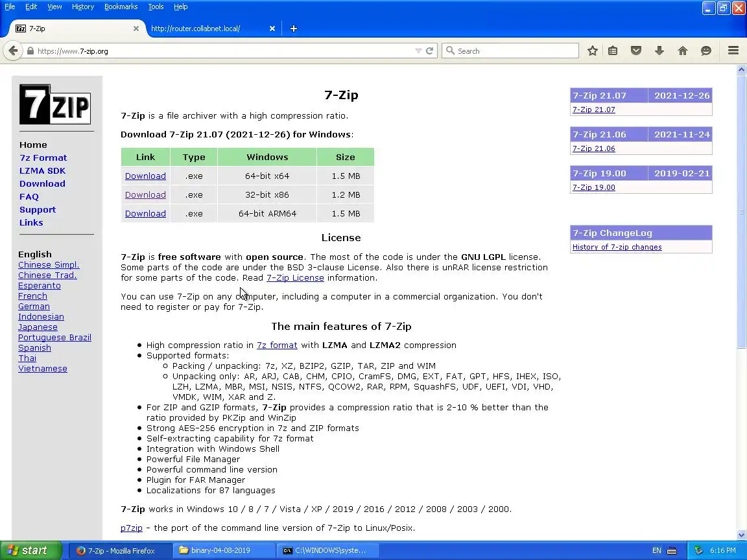Viewport: 747px width, 560px height.
Task: Open the 7-Zip 21.07 news link
Action: tap(593, 110)
